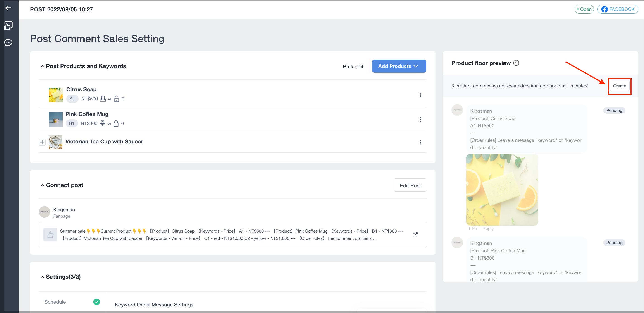Image resolution: width=644 pixels, height=313 pixels.
Task: Click the Keyword Order Message Settings heading
Action: [154, 304]
